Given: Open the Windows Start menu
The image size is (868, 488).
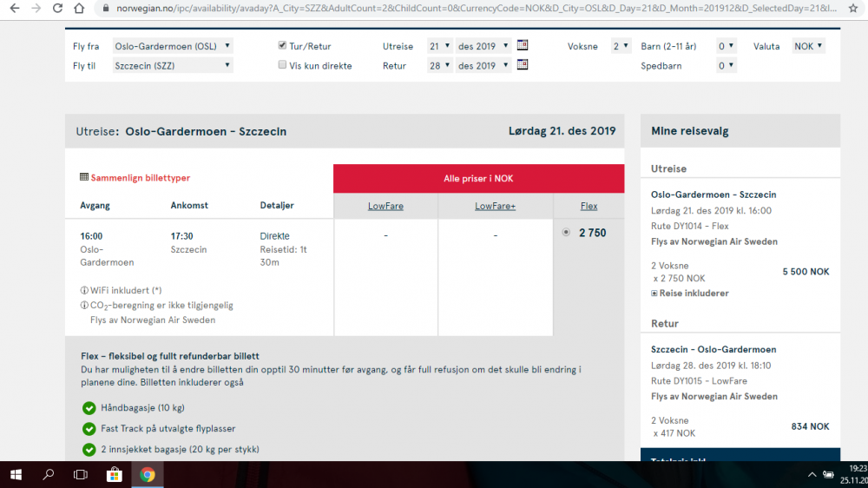Looking at the screenshot, I should 16,475.
